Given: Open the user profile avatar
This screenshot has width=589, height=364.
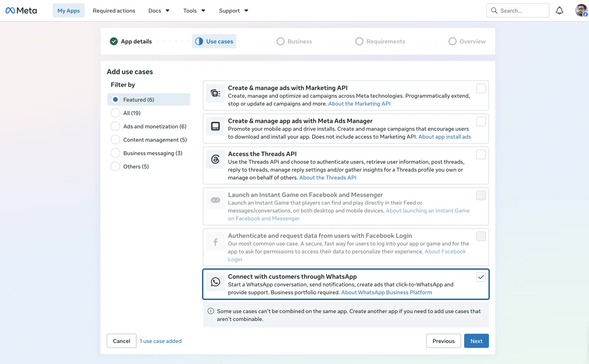Looking at the screenshot, I should 581,10.
